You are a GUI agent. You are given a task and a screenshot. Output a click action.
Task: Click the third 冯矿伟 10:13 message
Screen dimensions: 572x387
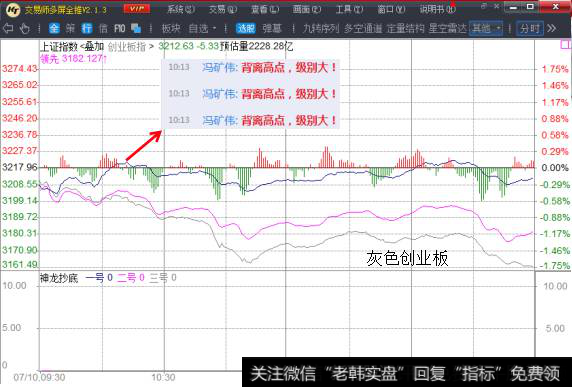pos(252,120)
